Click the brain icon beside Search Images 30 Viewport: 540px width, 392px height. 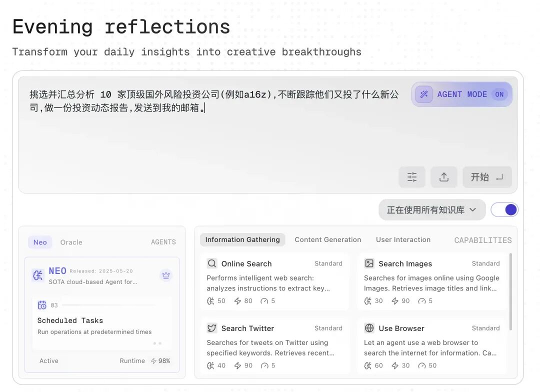tap(368, 301)
